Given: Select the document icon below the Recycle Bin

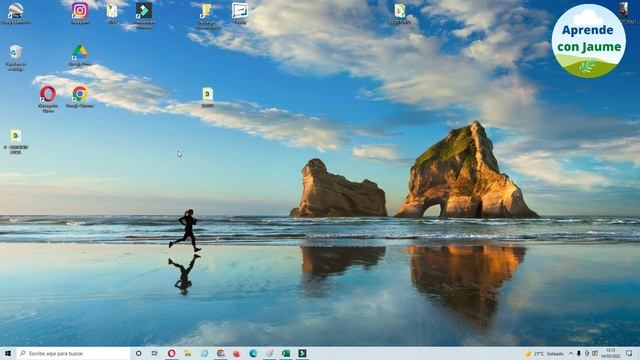Looking at the screenshot, I should point(16,142).
